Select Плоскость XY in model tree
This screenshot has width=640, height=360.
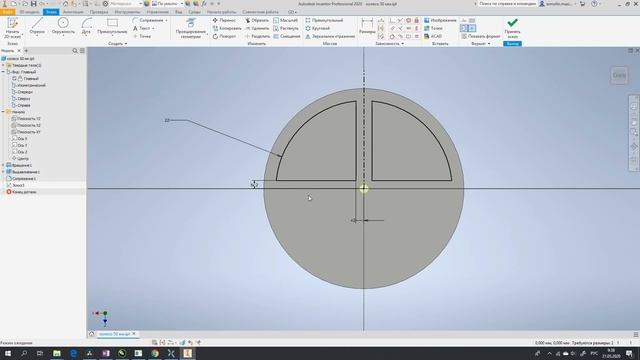pos(26,132)
